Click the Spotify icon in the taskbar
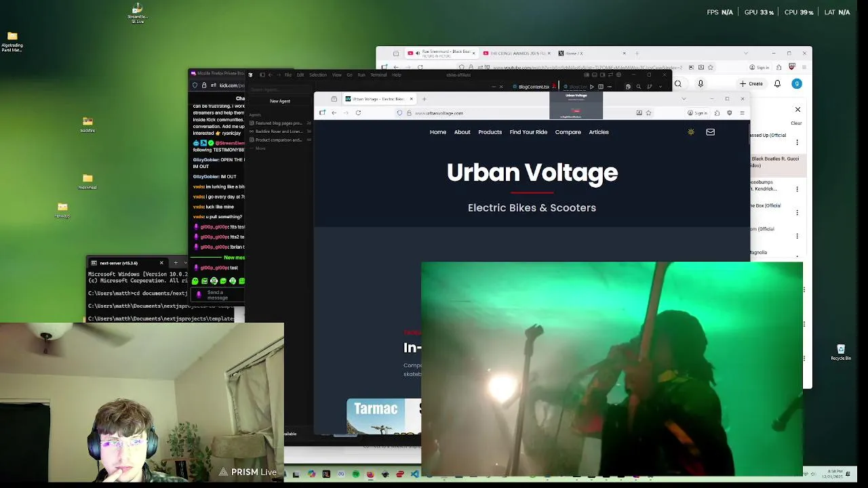 [355, 474]
